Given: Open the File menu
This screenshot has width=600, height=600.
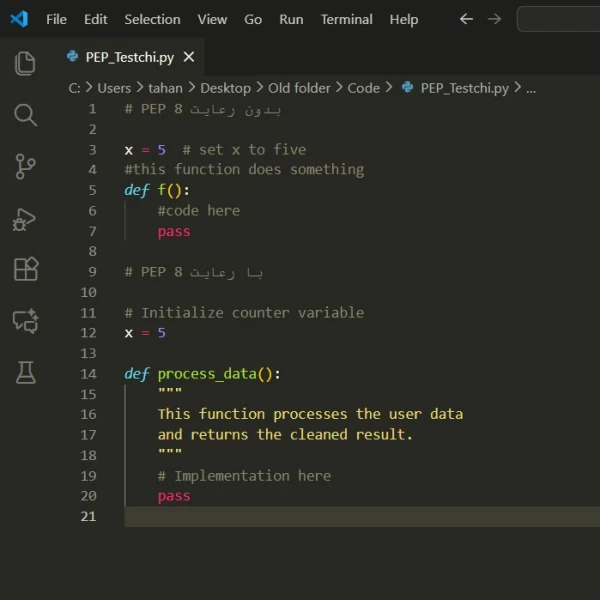Looking at the screenshot, I should click(x=57, y=19).
